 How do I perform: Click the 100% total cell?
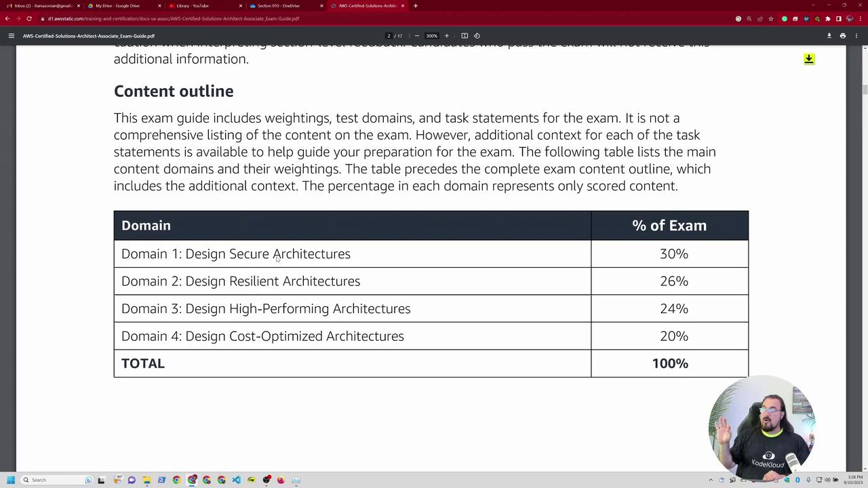(x=670, y=363)
